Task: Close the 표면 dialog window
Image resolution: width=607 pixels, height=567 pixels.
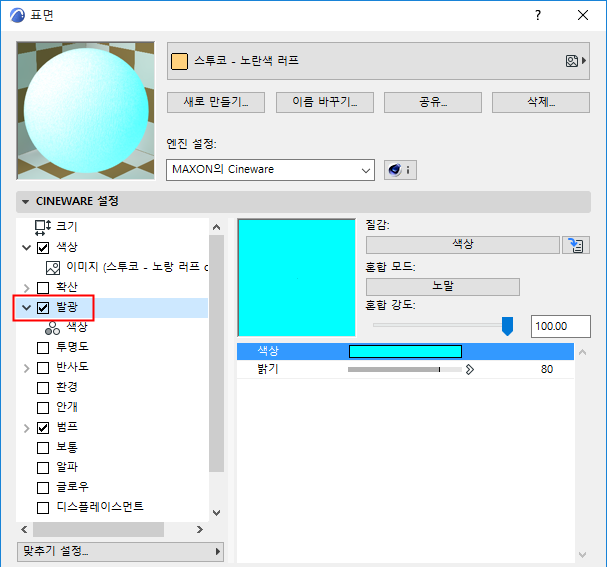Action: point(583,15)
